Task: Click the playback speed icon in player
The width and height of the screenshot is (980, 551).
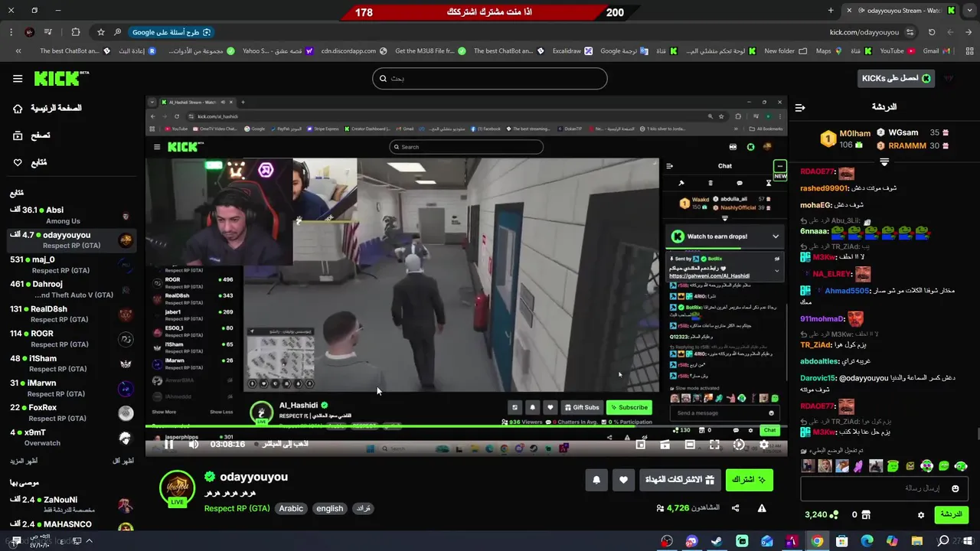Action: coord(739,445)
